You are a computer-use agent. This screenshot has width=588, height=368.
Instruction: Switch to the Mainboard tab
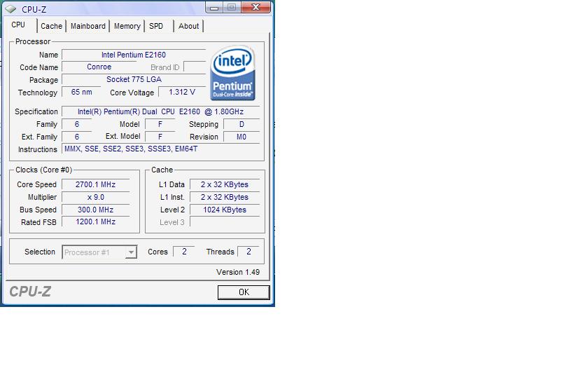click(87, 26)
